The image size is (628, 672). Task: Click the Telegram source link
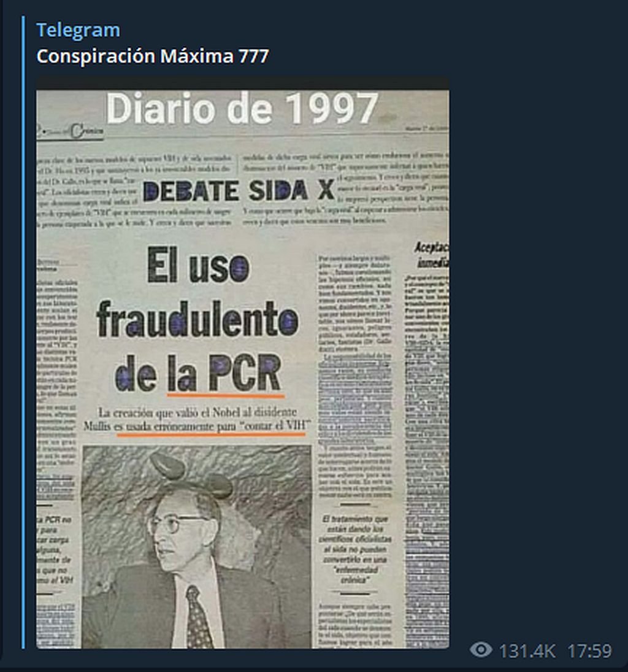point(78,30)
